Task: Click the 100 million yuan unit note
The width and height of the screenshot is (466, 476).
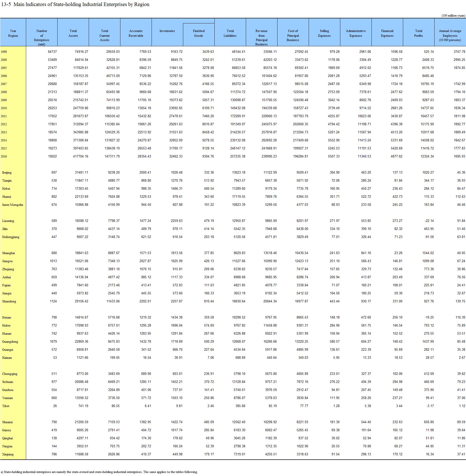Action: pos(453,16)
